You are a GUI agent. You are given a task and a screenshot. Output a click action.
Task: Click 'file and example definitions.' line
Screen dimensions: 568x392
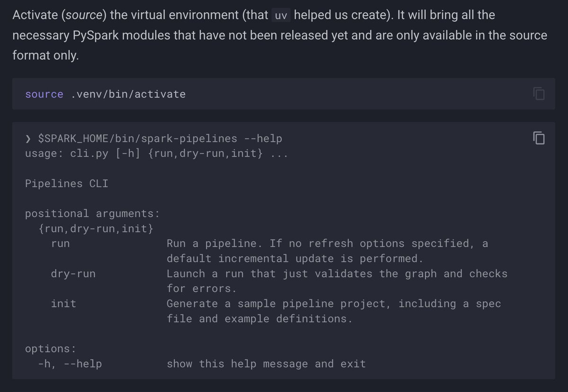259,319
